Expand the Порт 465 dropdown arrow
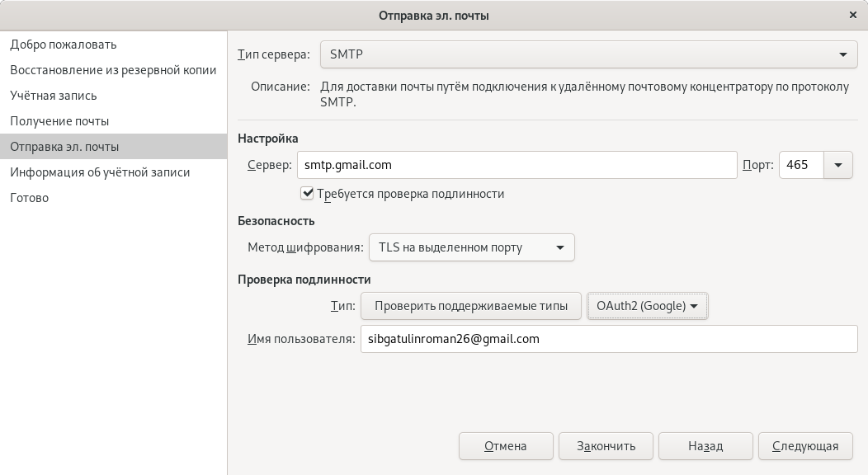Screen dimensions: 868x475 coord(838,165)
